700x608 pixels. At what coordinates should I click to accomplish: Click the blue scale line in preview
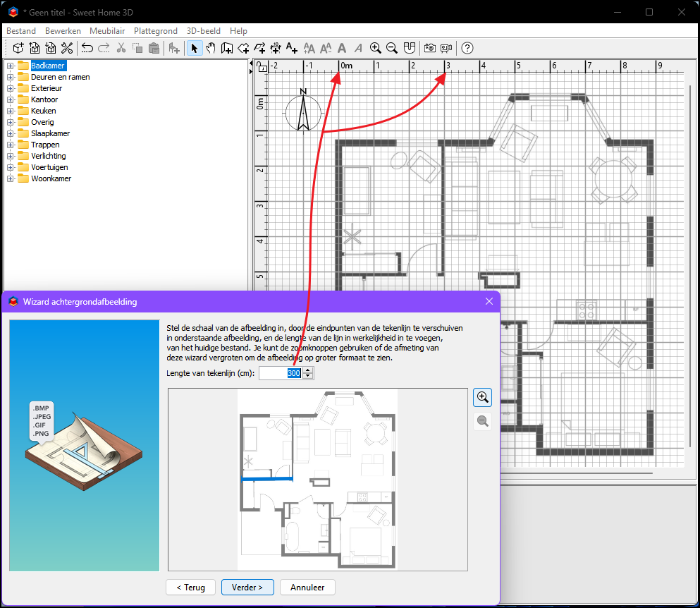point(267,479)
